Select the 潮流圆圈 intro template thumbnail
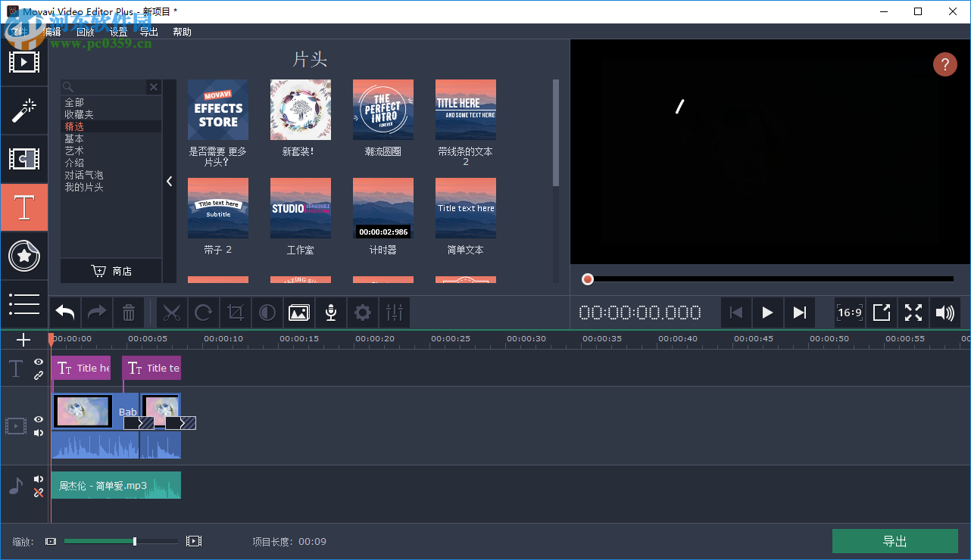The width and height of the screenshot is (971, 560). point(382,110)
